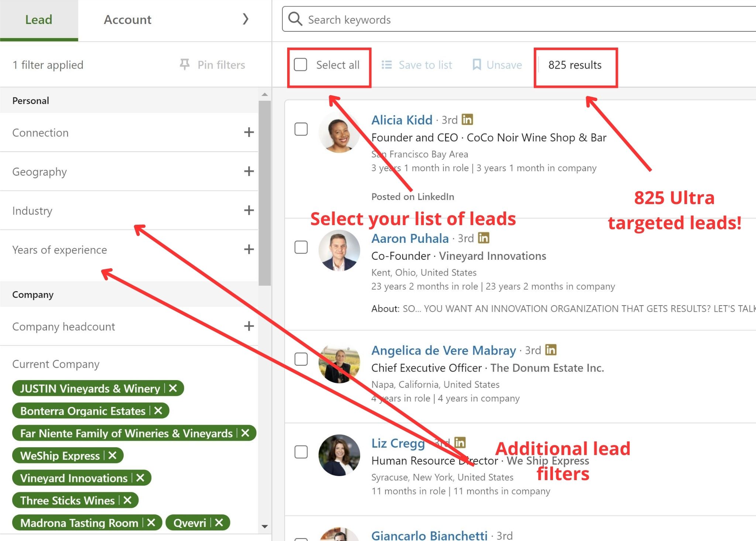Screen dimensions: 756x541
Task: Switch to the Account tab
Action: (x=127, y=20)
